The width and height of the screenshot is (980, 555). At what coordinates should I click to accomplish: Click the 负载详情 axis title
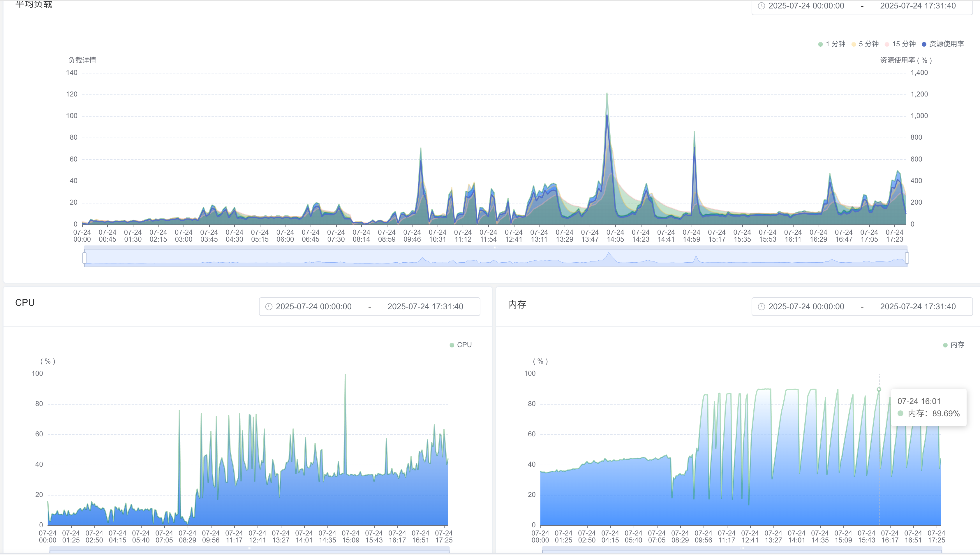82,60
